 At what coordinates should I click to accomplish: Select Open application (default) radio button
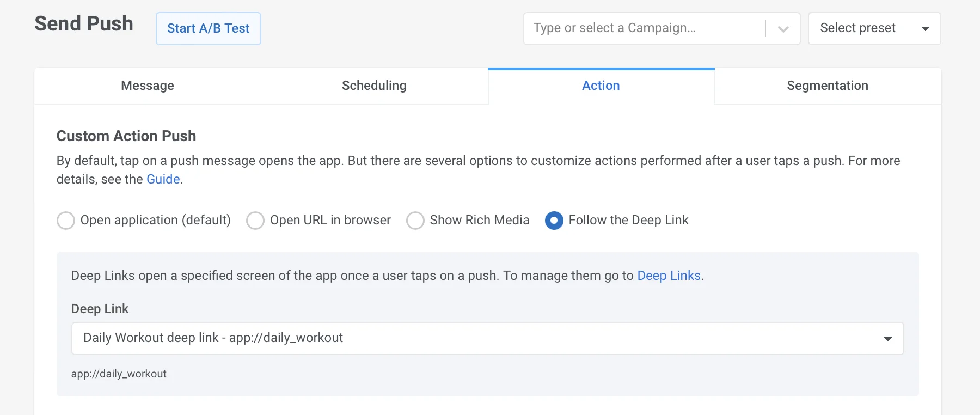[66, 221]
